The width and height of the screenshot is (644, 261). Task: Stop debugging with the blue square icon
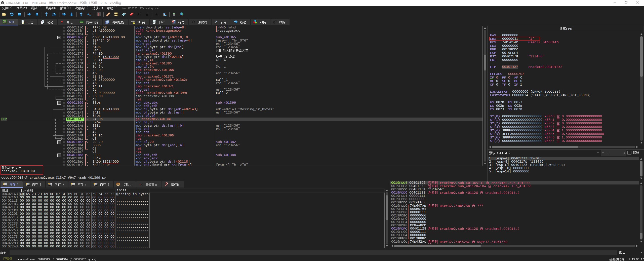click(x=19, y=14)
